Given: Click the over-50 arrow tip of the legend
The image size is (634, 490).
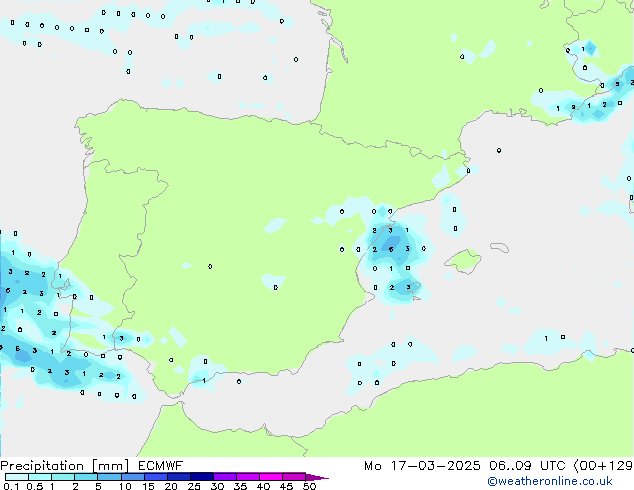Looking at the screenshot, I should (317, 477).
